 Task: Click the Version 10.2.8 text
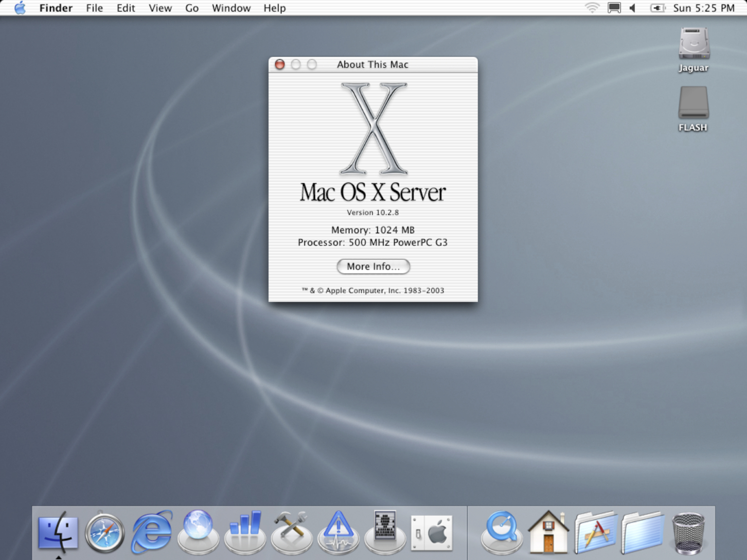point(373,212)
